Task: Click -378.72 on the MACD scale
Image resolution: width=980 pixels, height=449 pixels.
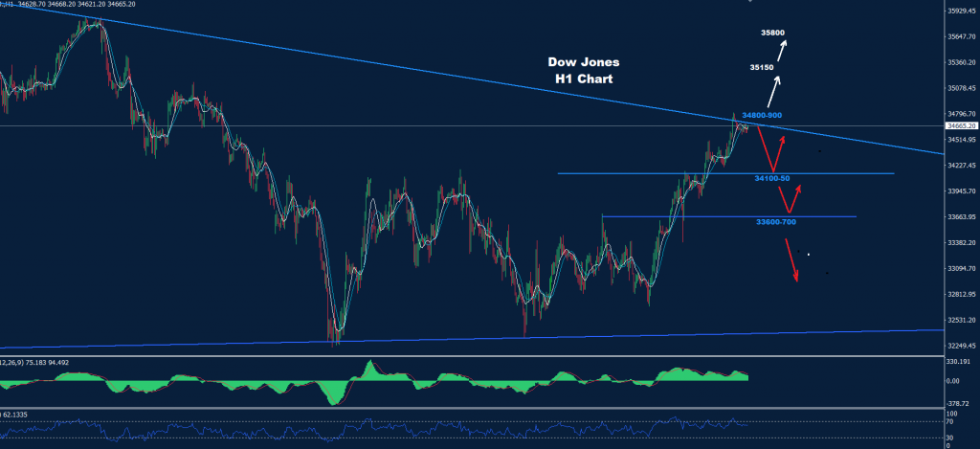Action: click(x=959, y=402)
